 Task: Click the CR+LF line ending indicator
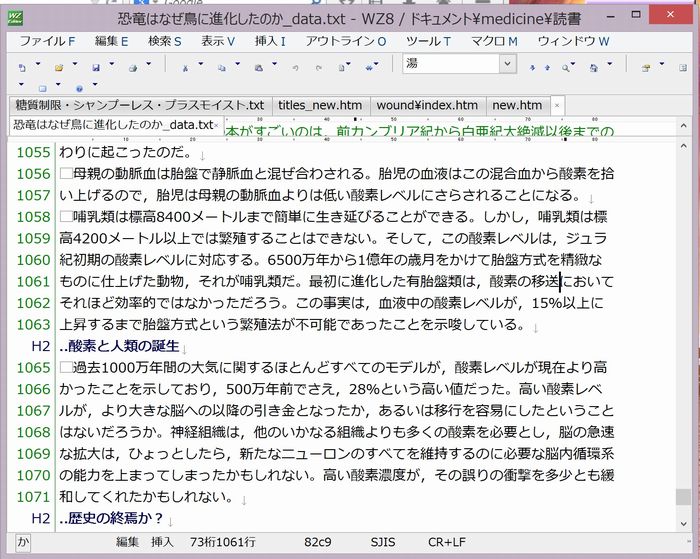(x=449, y=541)
